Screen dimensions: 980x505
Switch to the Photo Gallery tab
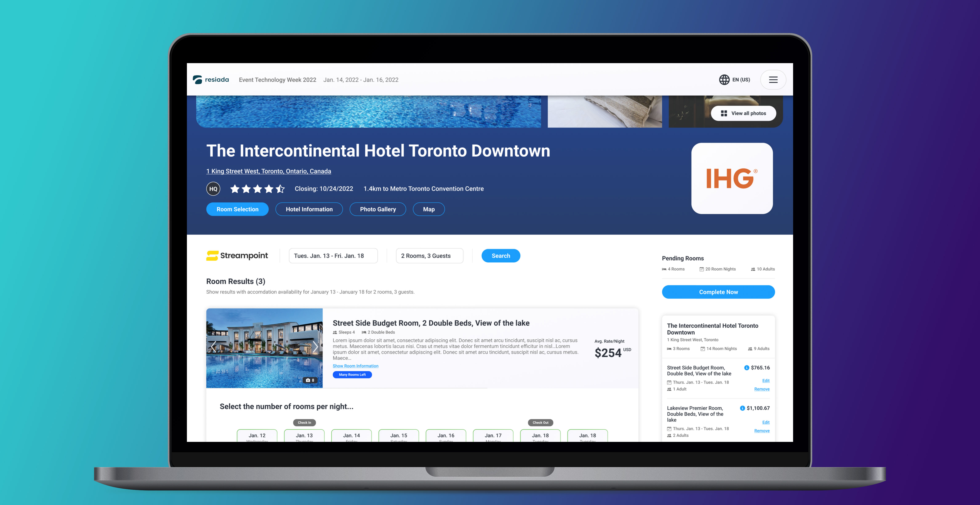[377, 209]
